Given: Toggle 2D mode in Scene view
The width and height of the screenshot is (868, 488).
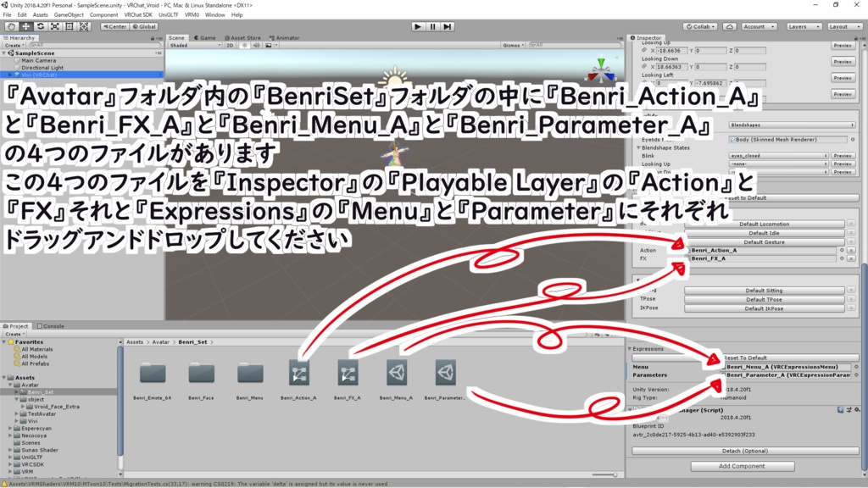Looking at the screenshot, I should 229,47.
